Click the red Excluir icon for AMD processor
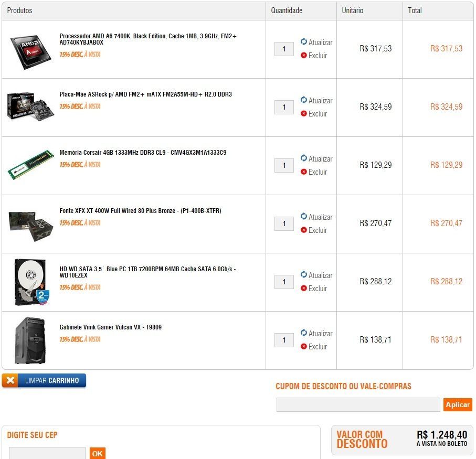The height and width of the screenshot is (459, 476). coord(303,55)
